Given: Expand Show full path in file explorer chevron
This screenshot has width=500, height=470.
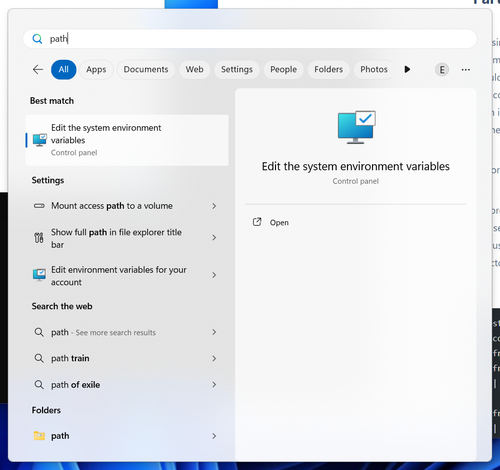Looking at the screenshot, I should click(x=214, y=238).
